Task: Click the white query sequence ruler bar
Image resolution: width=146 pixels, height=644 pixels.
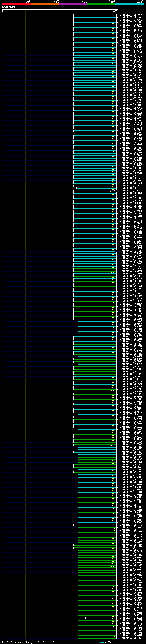Action: (60, 10)
